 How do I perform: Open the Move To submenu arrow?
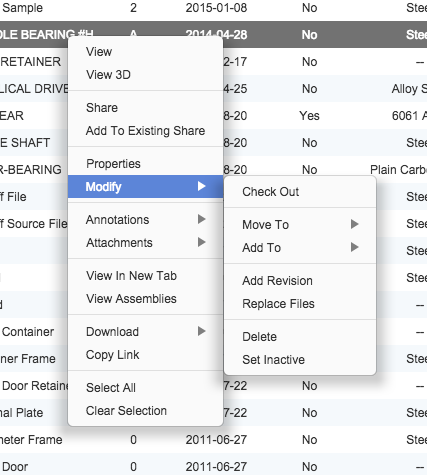point(355,224)
